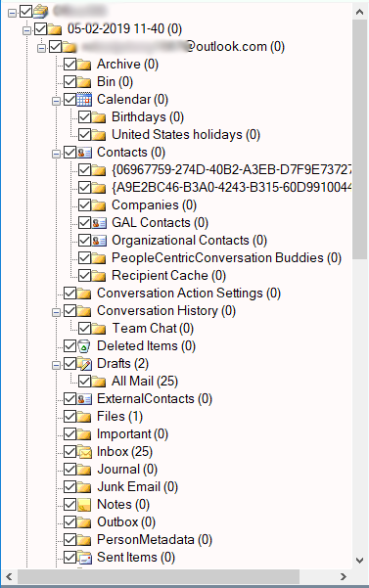Uncheck the Archive folder checkbox
The image size is (369, 588).
click(x=70, y=65)
